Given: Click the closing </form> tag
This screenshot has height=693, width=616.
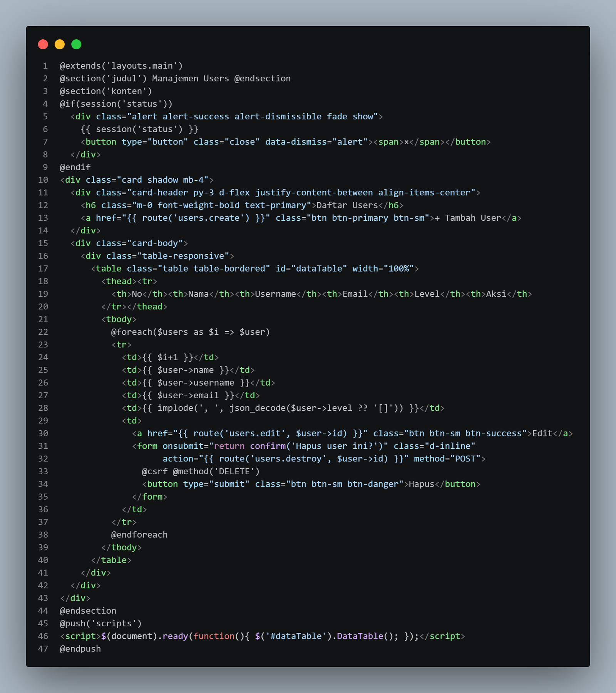Looking at the screenshot, I should [x=150, y=497].
